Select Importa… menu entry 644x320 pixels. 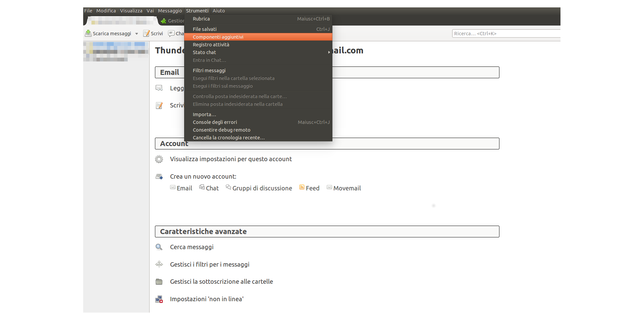(258, 115)
